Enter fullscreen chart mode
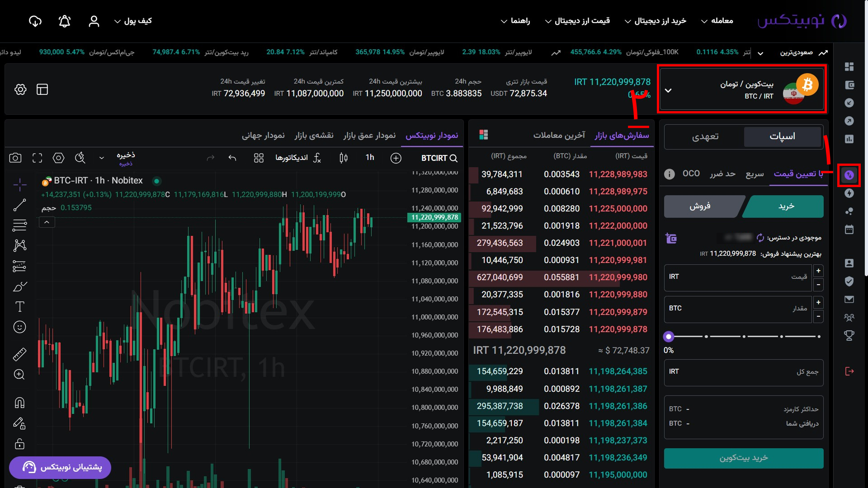 [37, 158]
